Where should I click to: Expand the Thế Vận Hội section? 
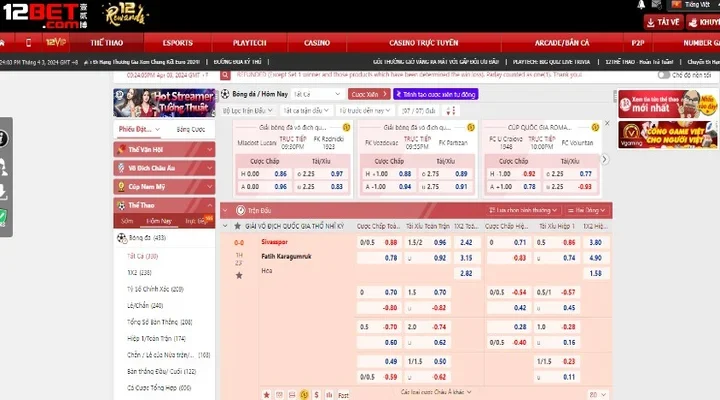[x=163, y=149]
